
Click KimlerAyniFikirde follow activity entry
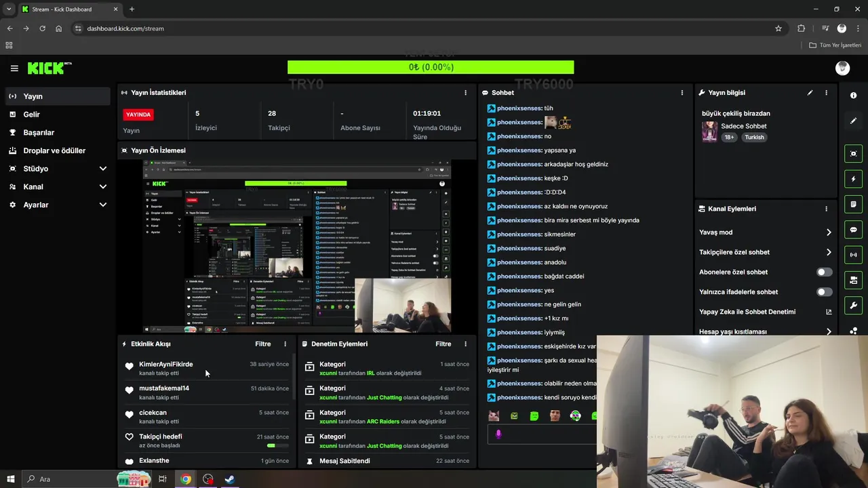tap(207, 369)
